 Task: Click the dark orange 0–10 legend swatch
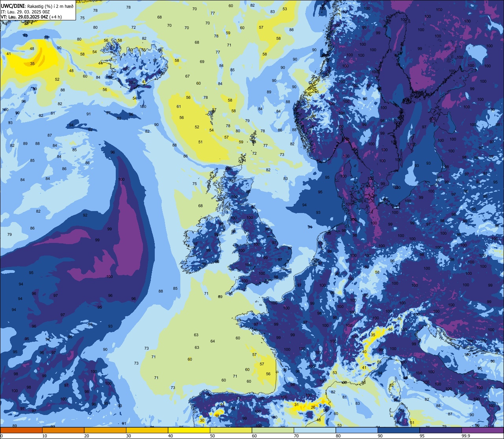pyautogui.click(x=21, y=430)
